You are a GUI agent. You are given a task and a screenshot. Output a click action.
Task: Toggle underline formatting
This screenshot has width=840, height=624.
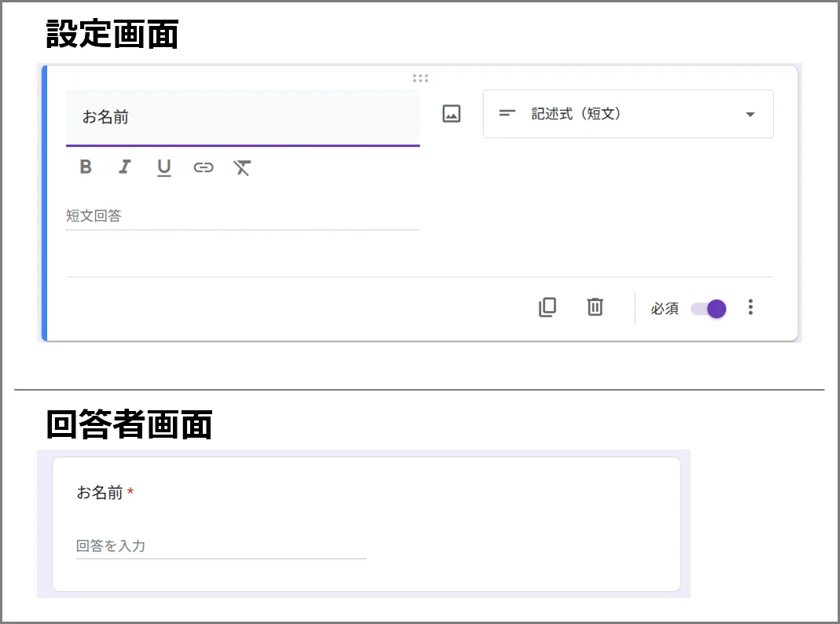(x=163, y=167)
